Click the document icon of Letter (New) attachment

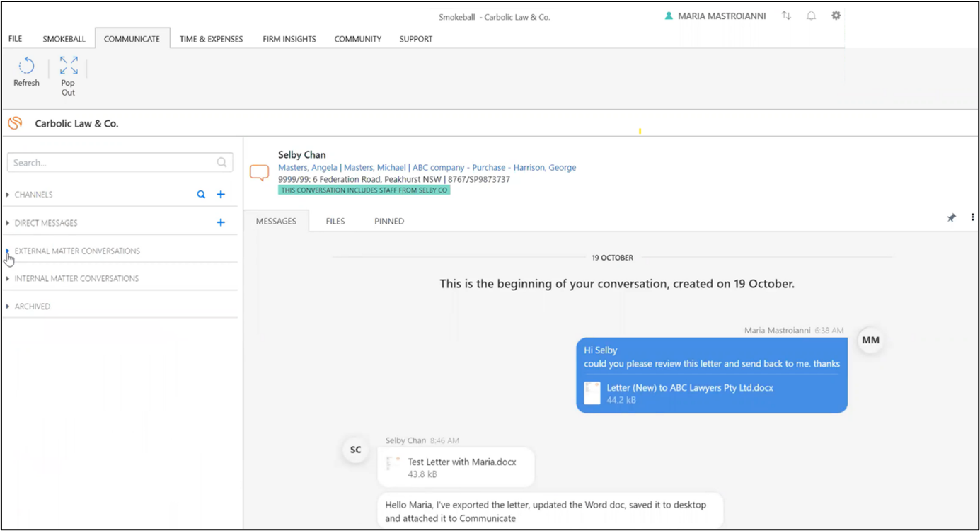click(x=592, y=393)
